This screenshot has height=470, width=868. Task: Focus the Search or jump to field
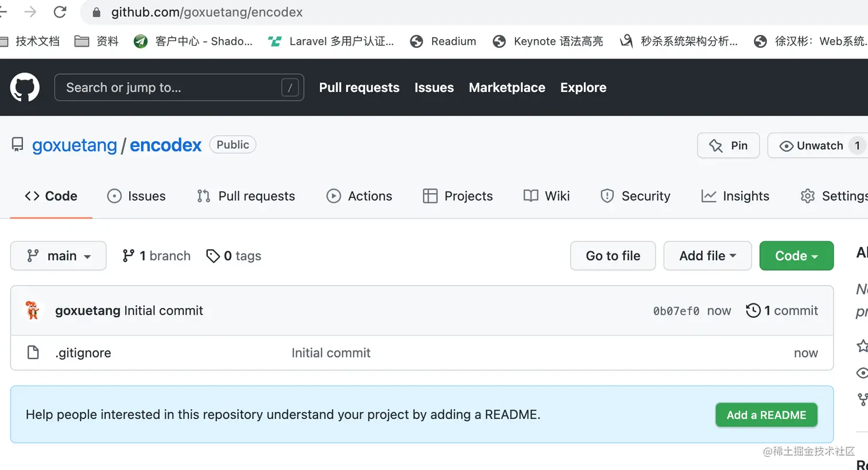[x=172, y=87]
